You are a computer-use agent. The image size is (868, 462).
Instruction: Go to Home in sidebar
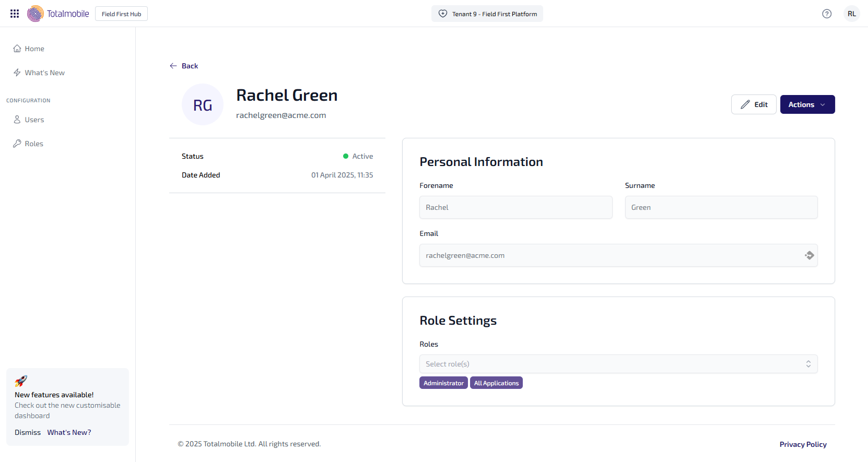[34, 49]
